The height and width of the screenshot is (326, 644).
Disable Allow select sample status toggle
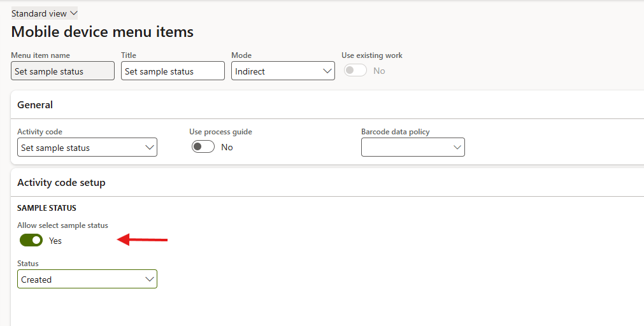(31, 240)
